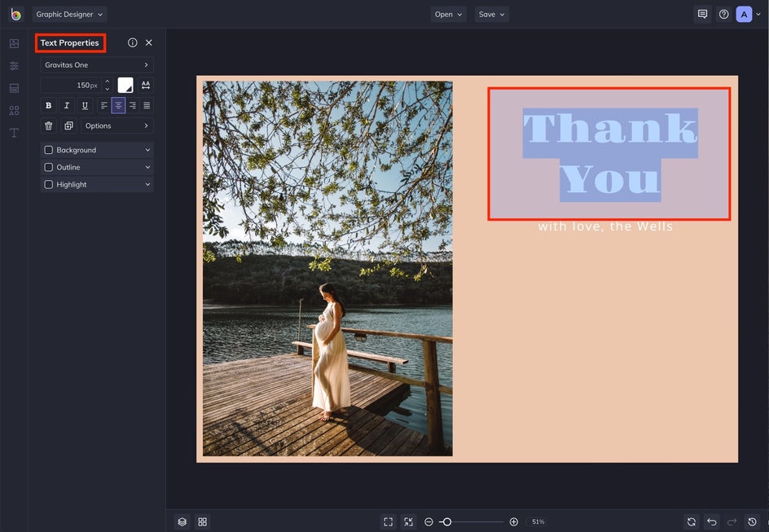Open the white text color swatch
Screen dimensions: 769x532
125,86
